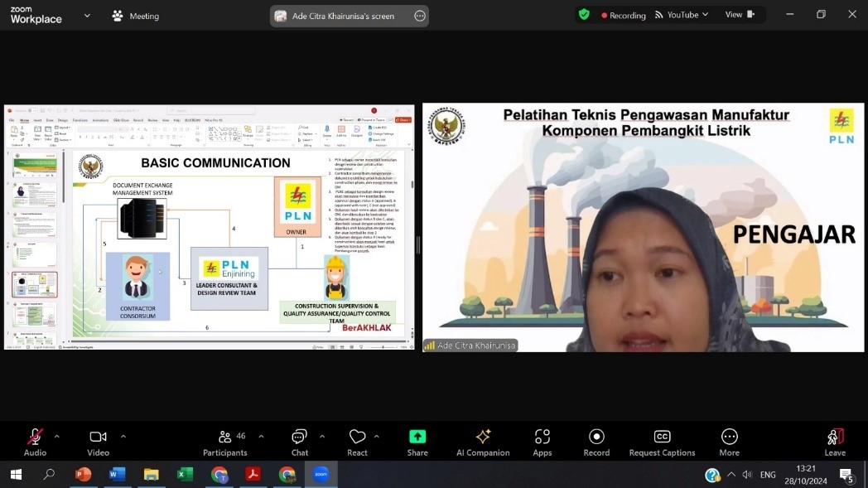Expand video options caret beside Video
The height and width of the screenshot is (488, 868).
pyautogui.click(x=123, y=437)
